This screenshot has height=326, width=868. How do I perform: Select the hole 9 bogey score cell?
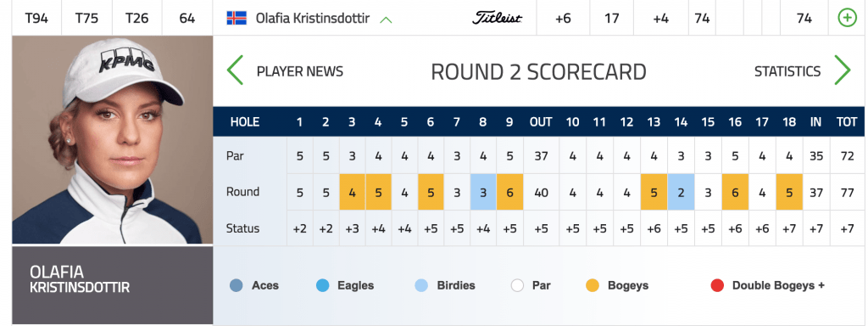pos(509,192)
